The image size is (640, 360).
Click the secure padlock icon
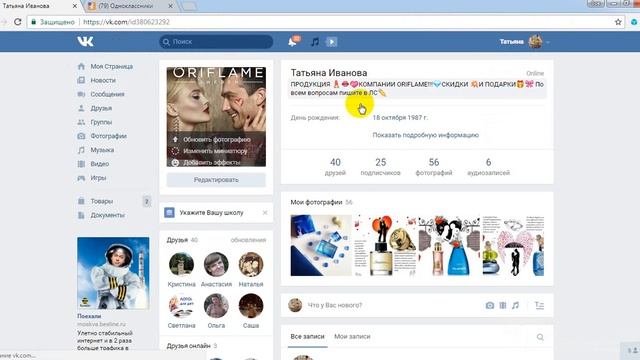[33, 22]
